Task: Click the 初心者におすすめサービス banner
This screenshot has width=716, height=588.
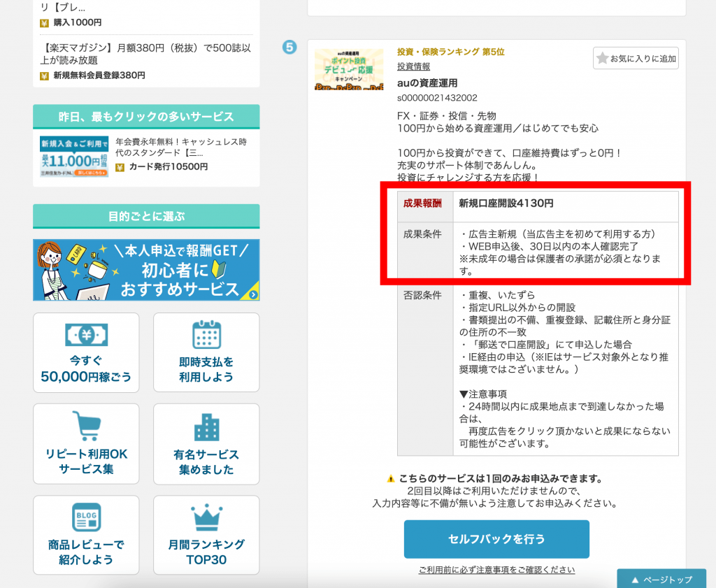Action: pos(145,270)
